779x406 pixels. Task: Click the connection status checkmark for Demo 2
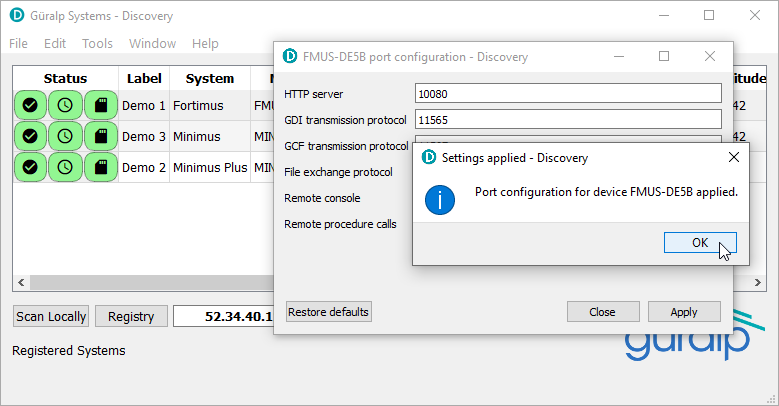coord(30,167)
